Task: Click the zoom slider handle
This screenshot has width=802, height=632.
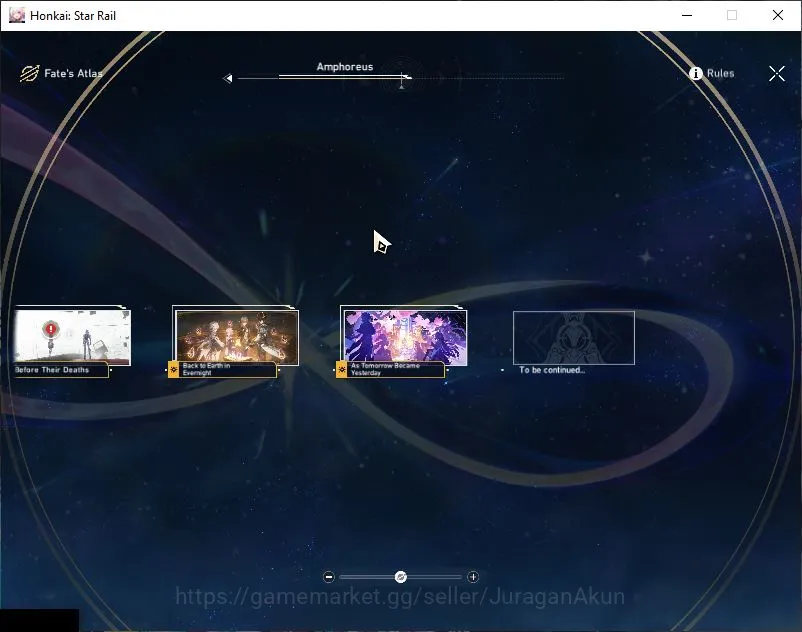Action: coord(401,577)
